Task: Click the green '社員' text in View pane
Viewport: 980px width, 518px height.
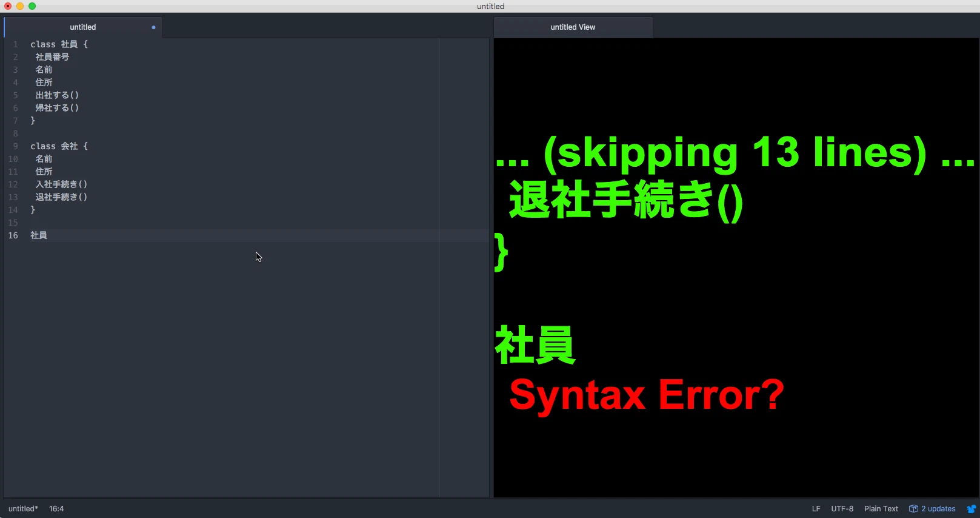Action: [535, 345]
